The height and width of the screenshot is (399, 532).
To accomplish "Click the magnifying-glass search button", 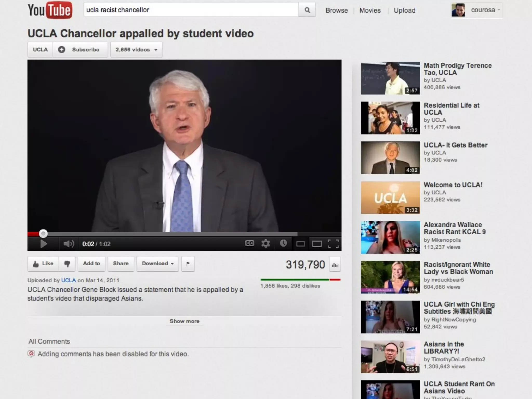I will click(x=307, y=10).
